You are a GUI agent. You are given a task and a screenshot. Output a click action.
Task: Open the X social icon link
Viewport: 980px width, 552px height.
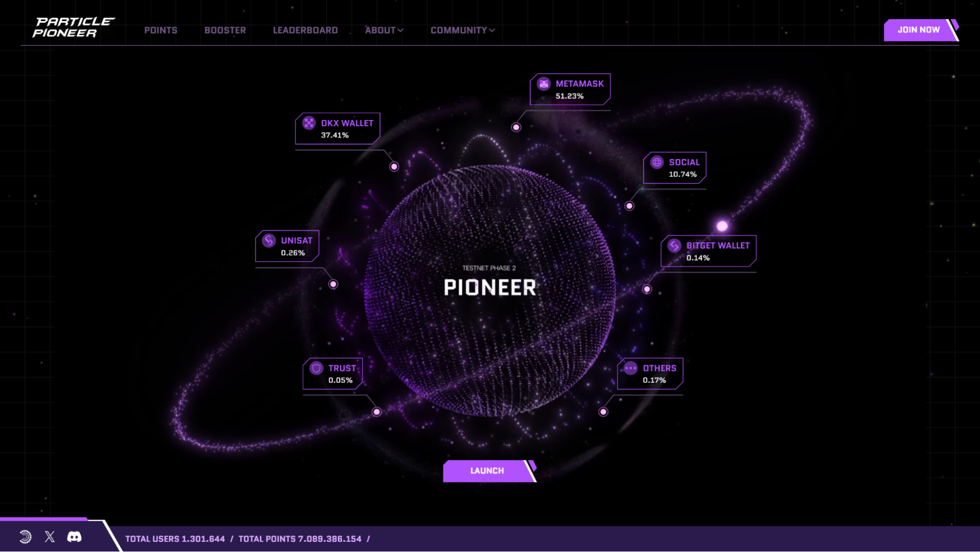[50, 537]
